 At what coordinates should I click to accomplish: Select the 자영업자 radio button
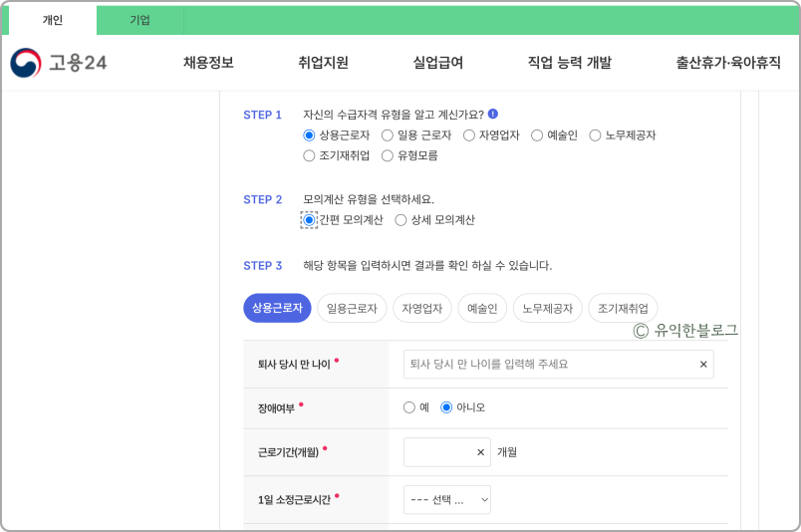[x=469, y=135]
